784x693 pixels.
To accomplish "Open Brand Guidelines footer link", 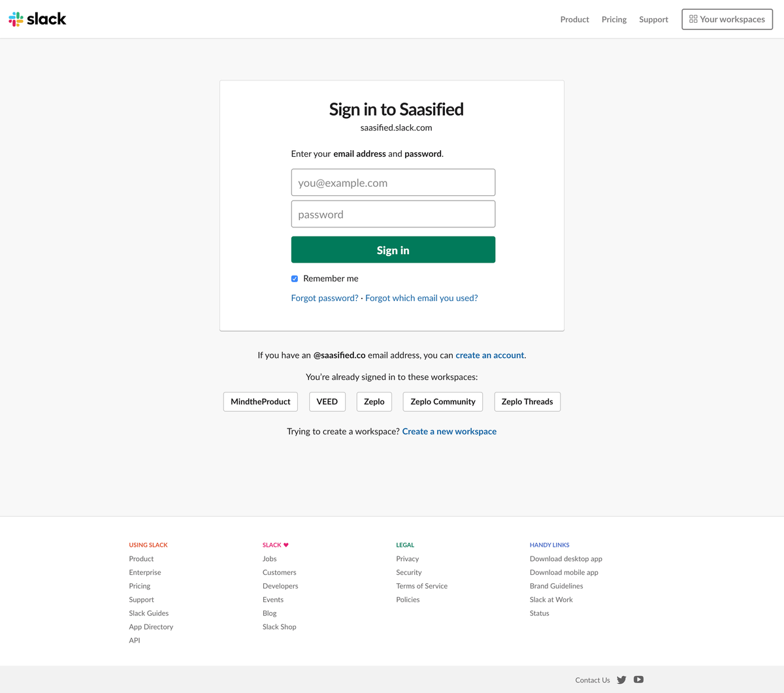I will [557, 587].
